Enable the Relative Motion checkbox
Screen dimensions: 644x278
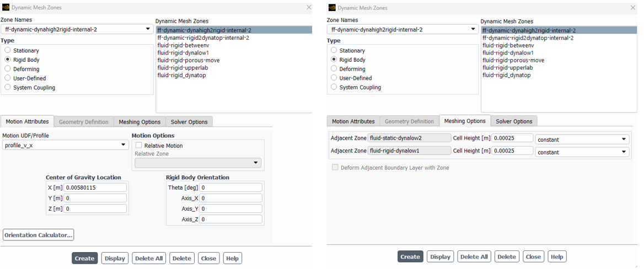(139, 146)
